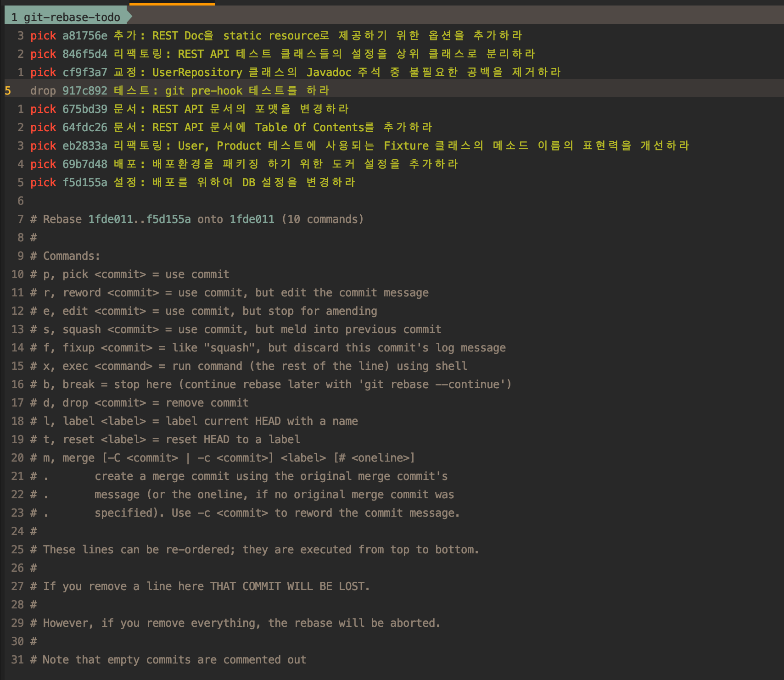Click the "b, break = stop here" help line

(271, 384)
